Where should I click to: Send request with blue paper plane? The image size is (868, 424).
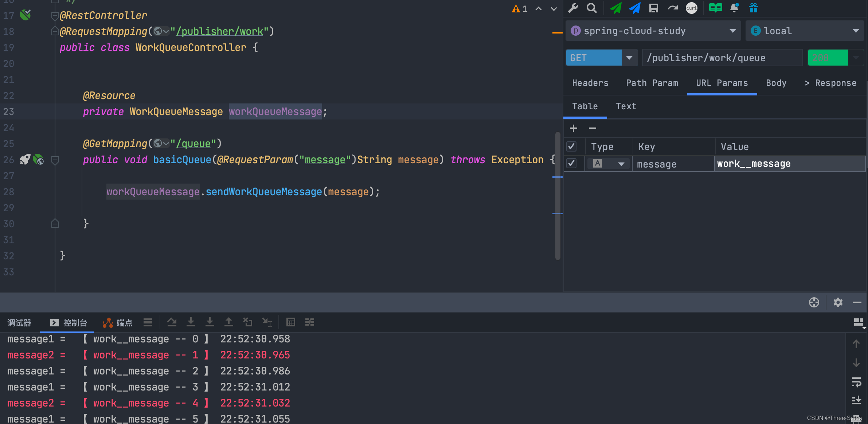635,8
